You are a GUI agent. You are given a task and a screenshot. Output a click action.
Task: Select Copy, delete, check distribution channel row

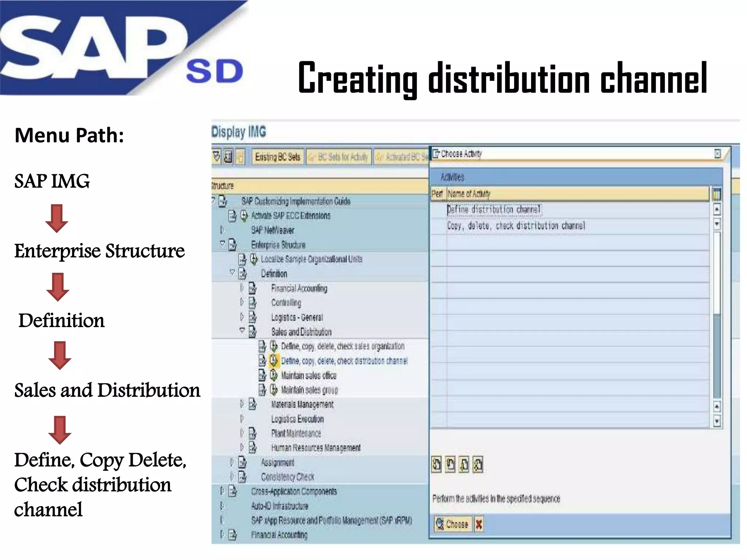tap(570, 226)
